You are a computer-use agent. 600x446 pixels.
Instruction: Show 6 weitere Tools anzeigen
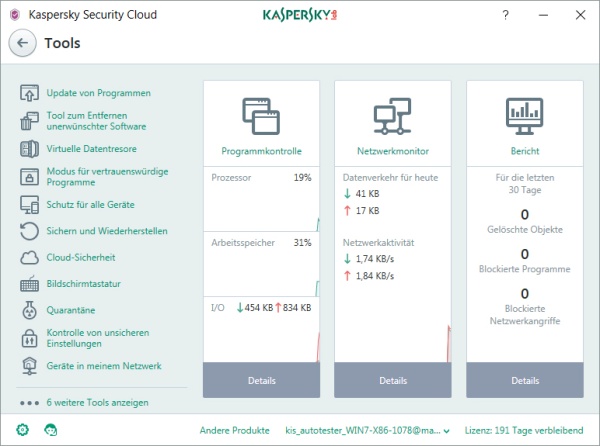[98, 403]
